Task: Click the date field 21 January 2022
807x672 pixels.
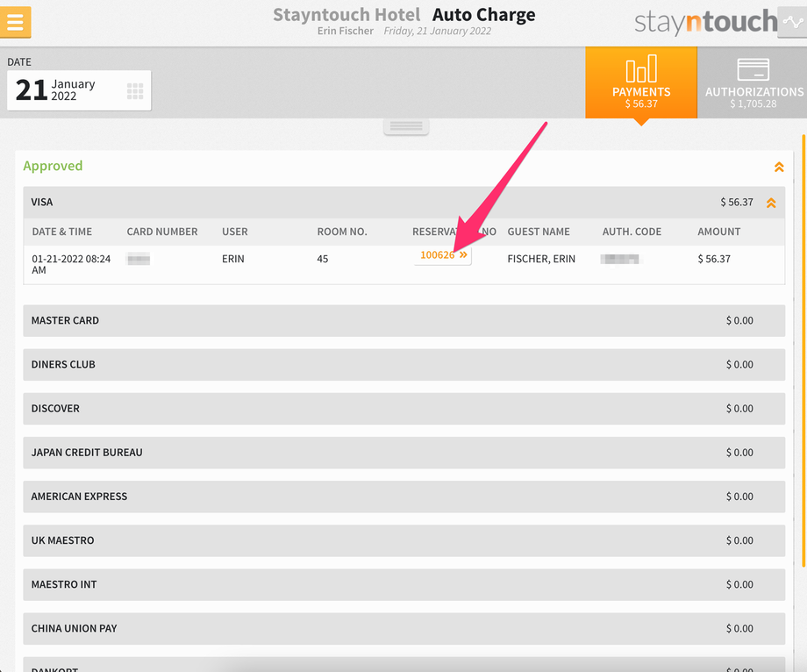Action: pos(79,90)
